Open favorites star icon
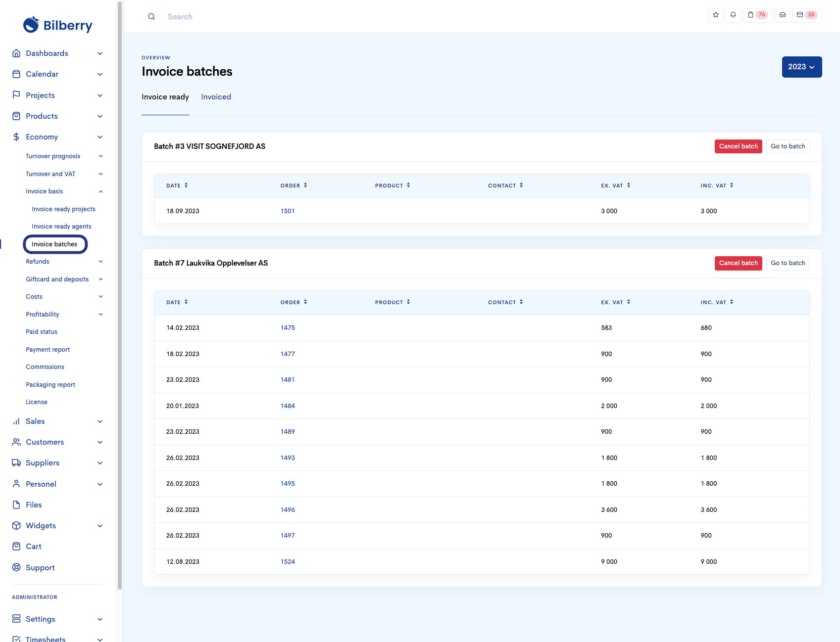The height and width of the screenshot is (642, 840). (x=716, y=15)
